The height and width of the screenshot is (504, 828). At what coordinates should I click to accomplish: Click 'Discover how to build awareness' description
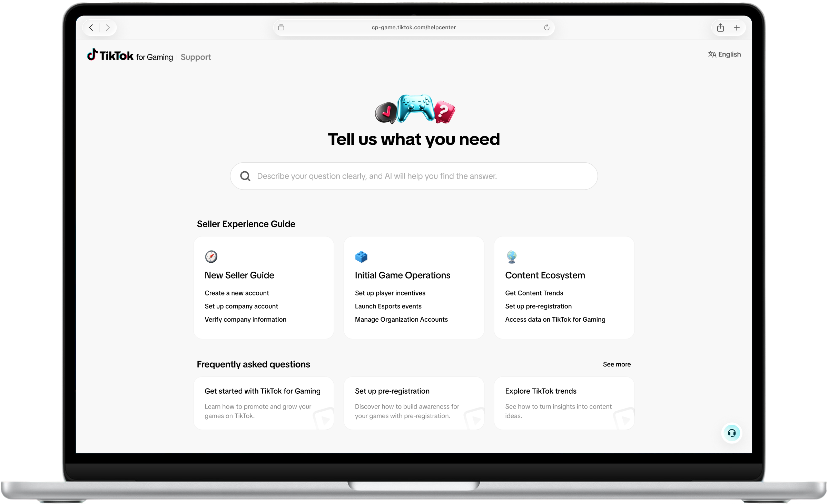point(407,411)
